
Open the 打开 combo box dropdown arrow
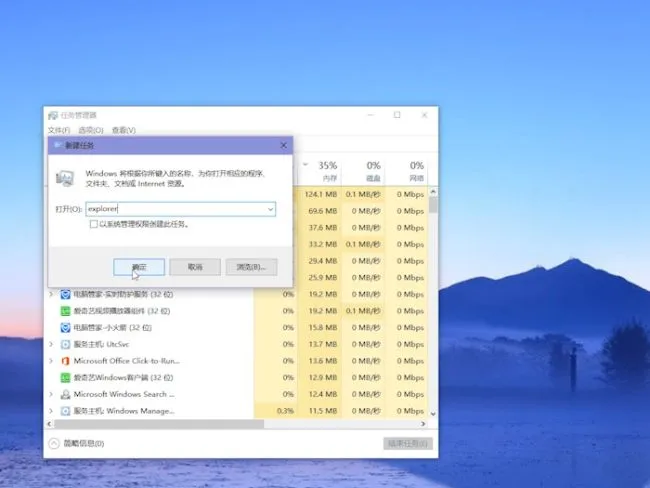pos(270,209)
